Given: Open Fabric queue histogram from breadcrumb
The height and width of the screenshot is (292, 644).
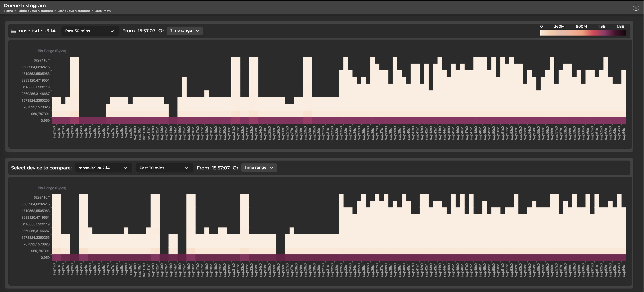Looking at the screenshot, I should pos(35,11).
